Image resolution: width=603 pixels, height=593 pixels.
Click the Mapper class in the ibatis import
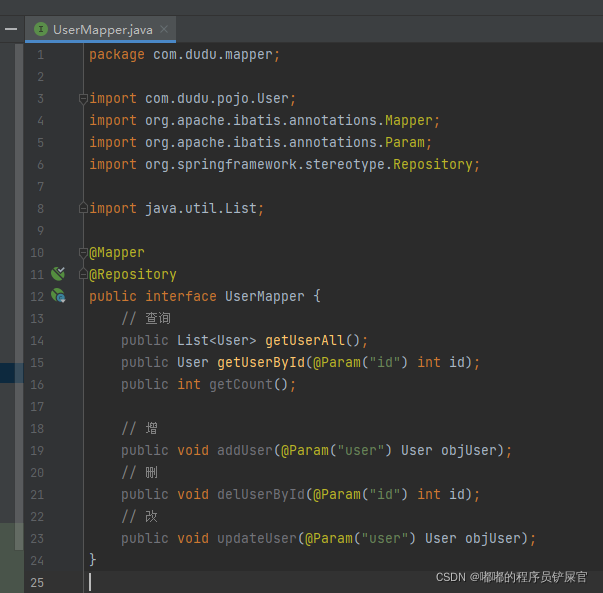click(x=409, y=121)
